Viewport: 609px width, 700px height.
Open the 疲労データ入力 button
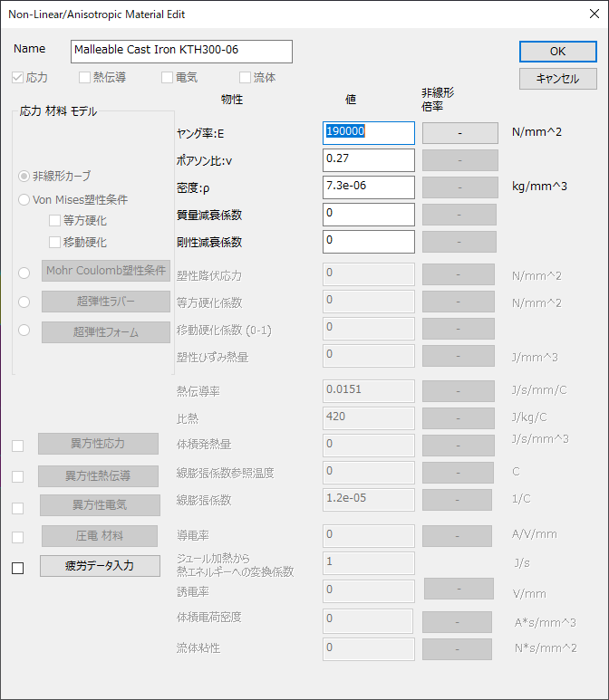[x=100, y=566]
